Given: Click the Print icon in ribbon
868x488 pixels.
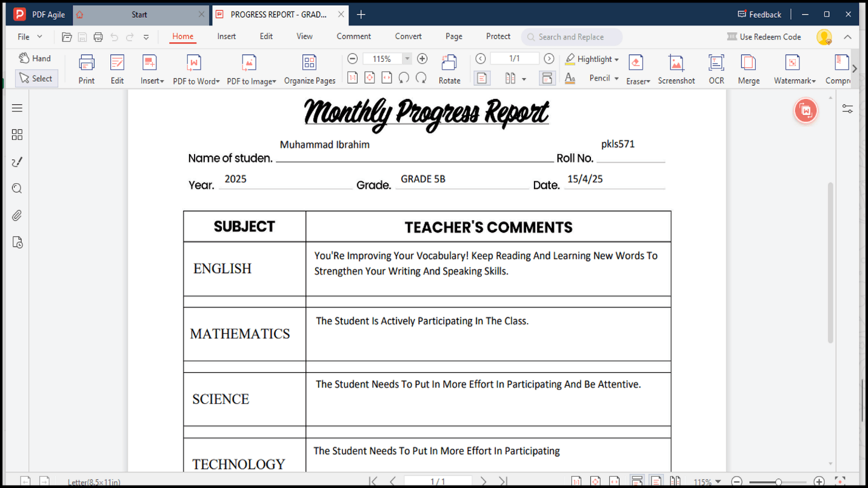Looking at the screenshot, I should pyautogui.click(x=87, y=69).
